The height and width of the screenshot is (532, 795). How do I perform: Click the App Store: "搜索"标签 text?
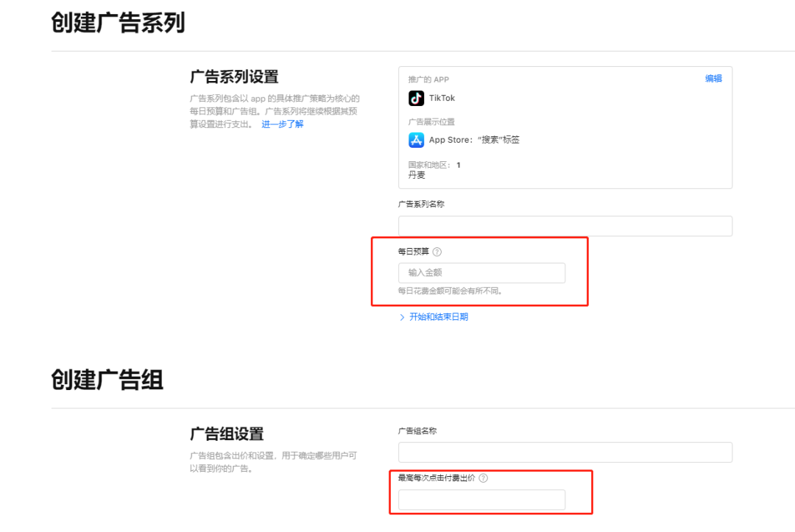474,140
